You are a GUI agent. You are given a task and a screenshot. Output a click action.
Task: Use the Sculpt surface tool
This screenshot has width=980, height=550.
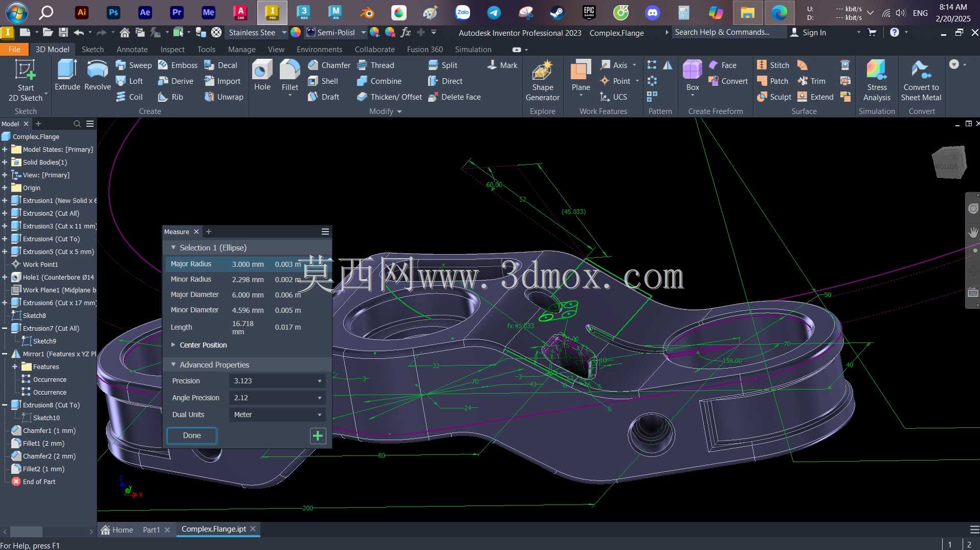pos(774,97)
